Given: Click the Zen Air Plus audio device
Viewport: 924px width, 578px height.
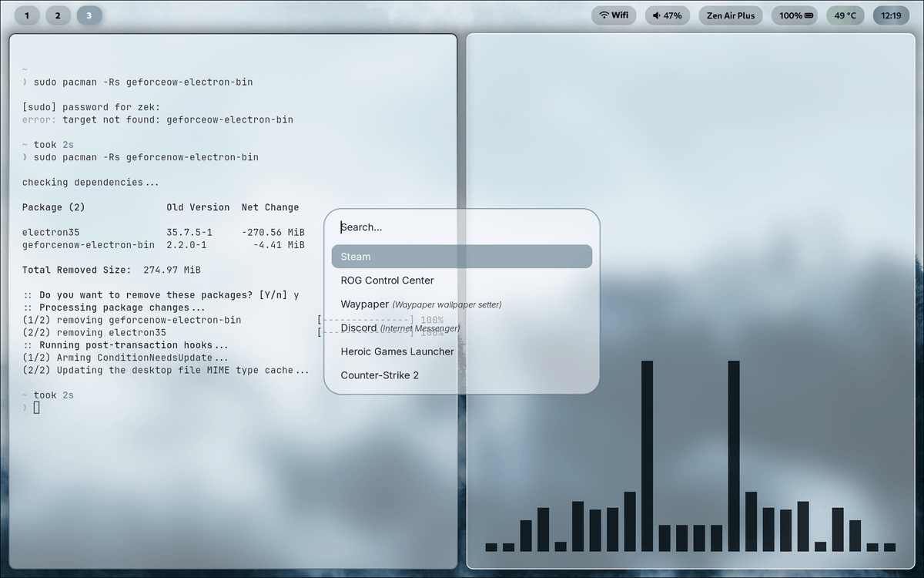Looking at the screenshot, I should [731, 15].
